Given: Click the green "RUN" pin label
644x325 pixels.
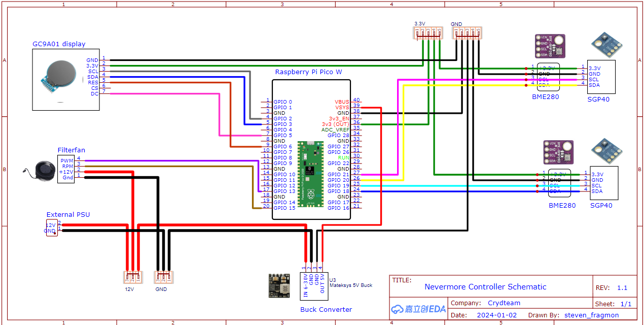Looking at the screenshot, I should click(x=344, y=158).
